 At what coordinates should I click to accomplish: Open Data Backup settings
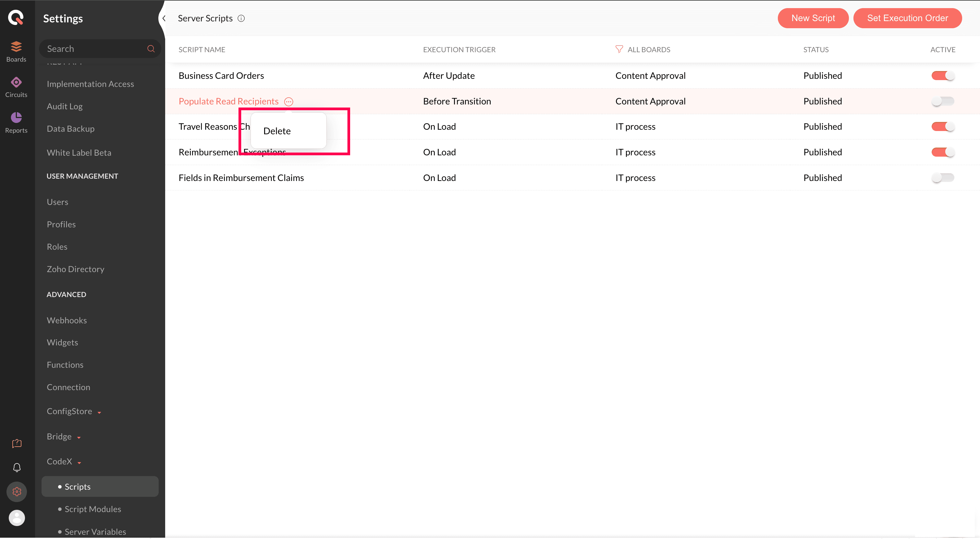pos(70,129)
